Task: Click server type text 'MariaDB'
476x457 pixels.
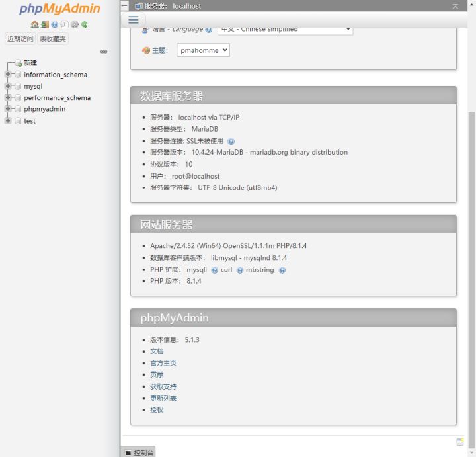Action: pos(204,129)
